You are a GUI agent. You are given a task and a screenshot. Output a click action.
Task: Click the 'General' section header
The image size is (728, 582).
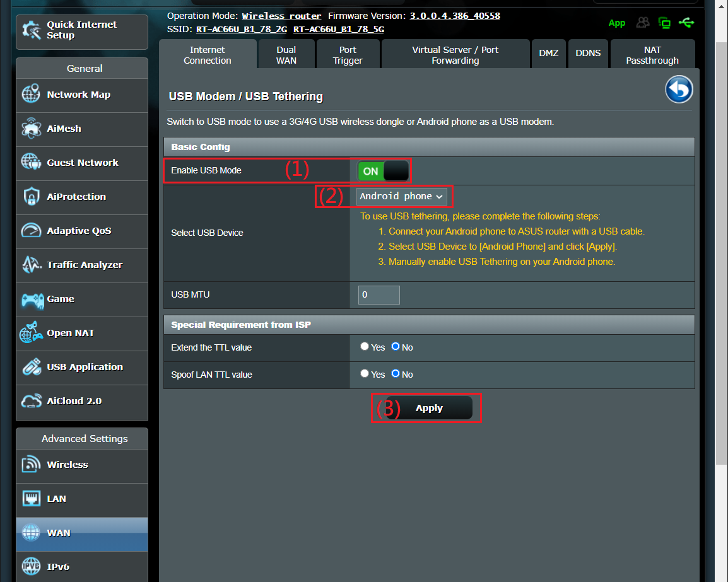click(85, 69)
